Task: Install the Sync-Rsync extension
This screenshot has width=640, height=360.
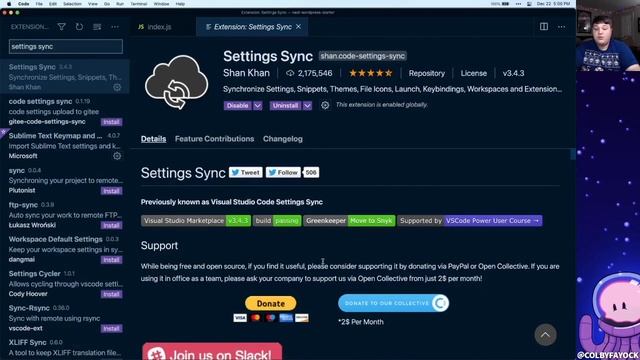Action: click(x=111, y=329)
